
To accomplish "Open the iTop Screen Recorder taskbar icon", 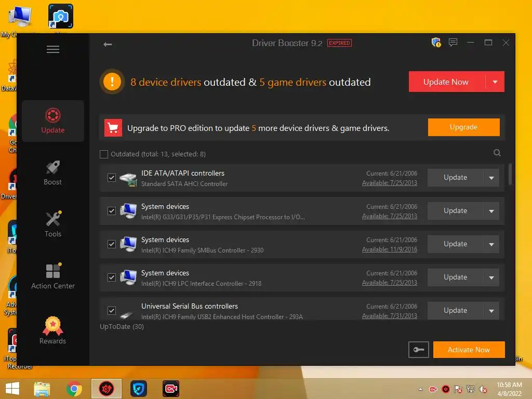I will 170,389.
